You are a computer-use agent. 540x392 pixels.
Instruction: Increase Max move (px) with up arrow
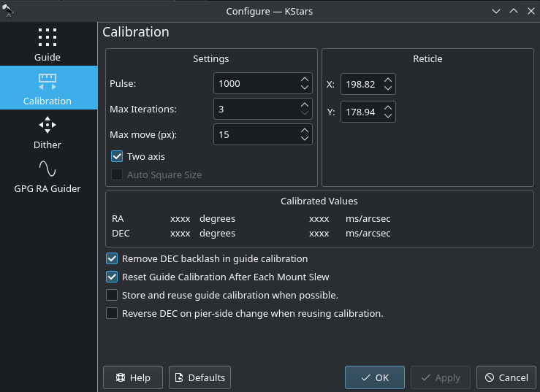click(x=305, y=131)
